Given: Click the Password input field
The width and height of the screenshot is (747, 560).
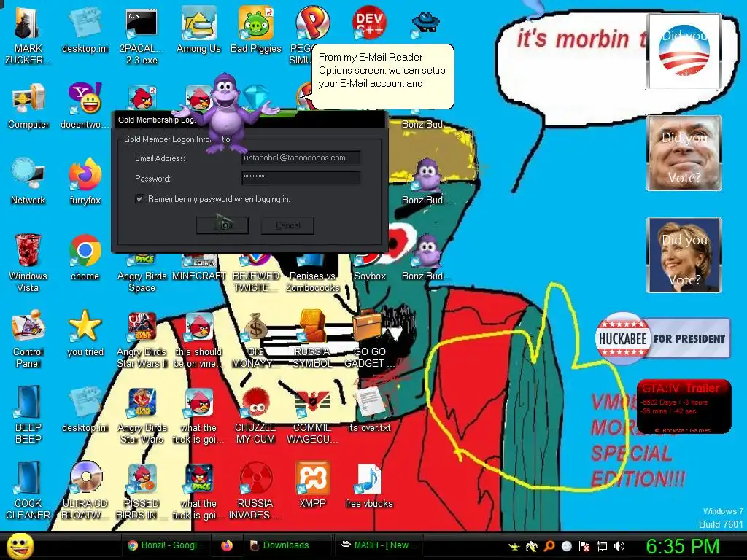Looking at the screenshot, I should click(301, 178).
